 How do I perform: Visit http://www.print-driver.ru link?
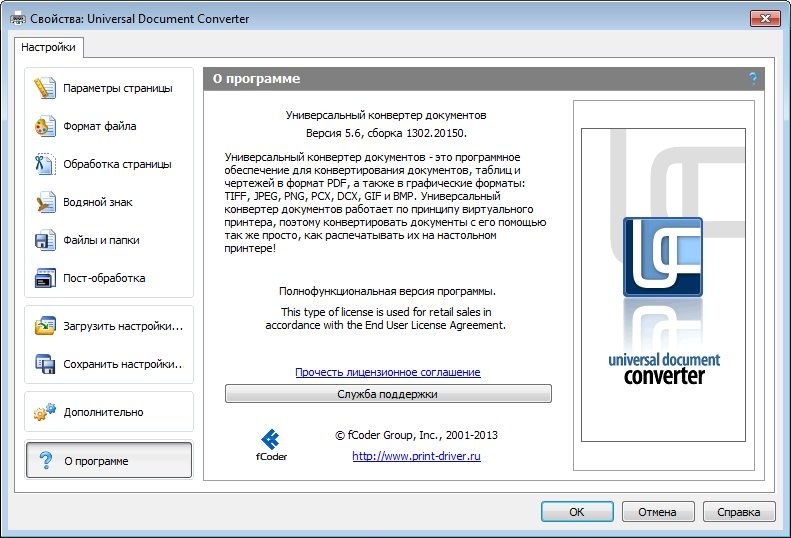416,456
